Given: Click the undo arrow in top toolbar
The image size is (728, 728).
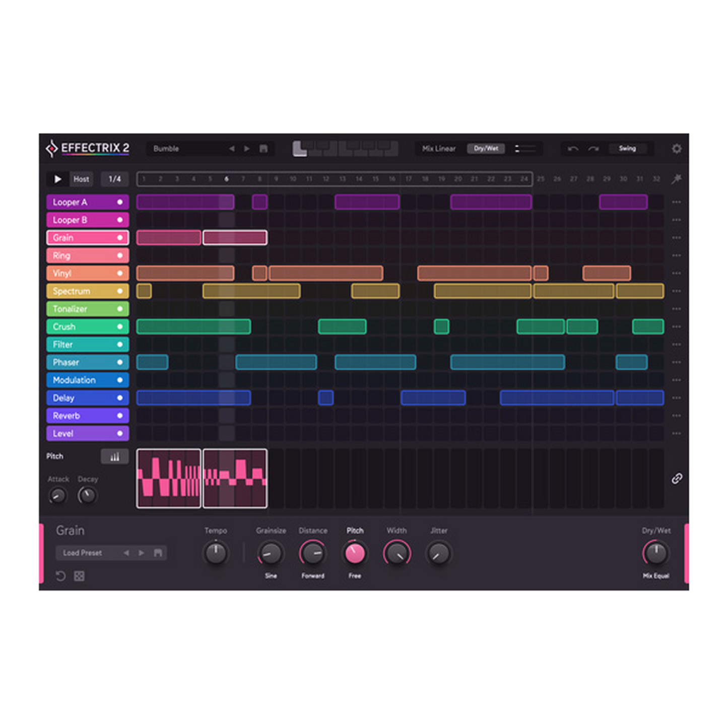Looking at the screenshot, I should pos(573,149).
